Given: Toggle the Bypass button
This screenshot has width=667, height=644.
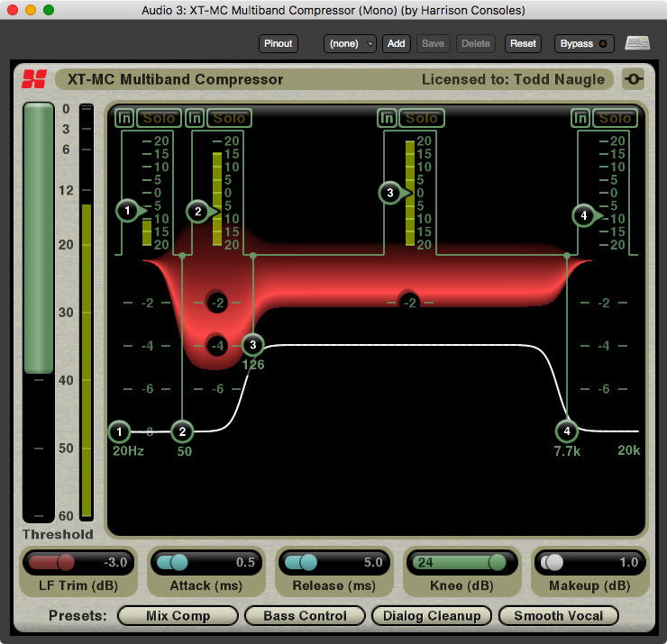Looking at the screenshot, I should pos(584,43).
